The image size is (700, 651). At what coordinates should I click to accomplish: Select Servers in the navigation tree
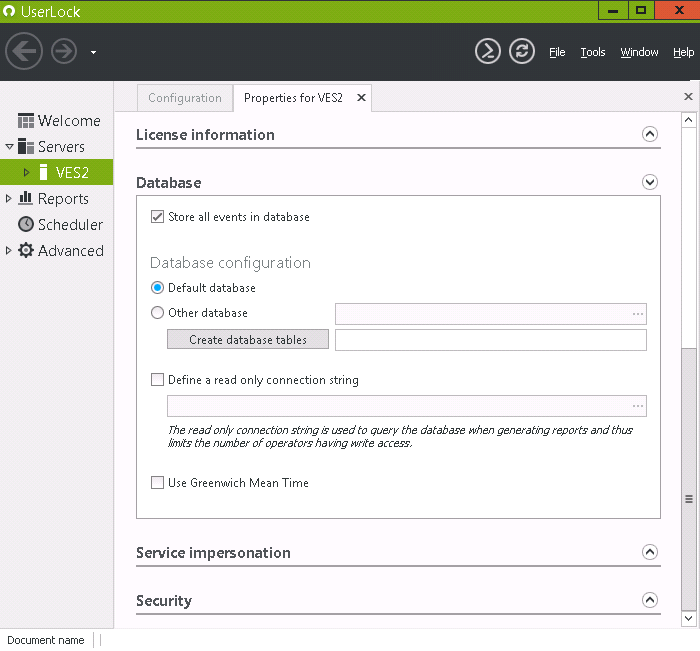coord(61,146)
